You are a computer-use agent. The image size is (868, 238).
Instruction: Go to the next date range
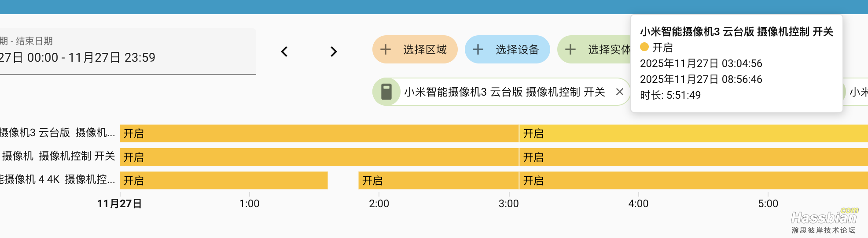(x=334, y=52)
